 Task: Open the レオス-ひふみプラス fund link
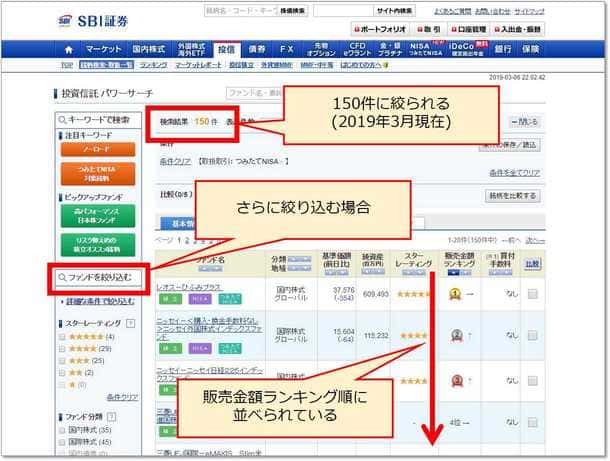point(189,287)
